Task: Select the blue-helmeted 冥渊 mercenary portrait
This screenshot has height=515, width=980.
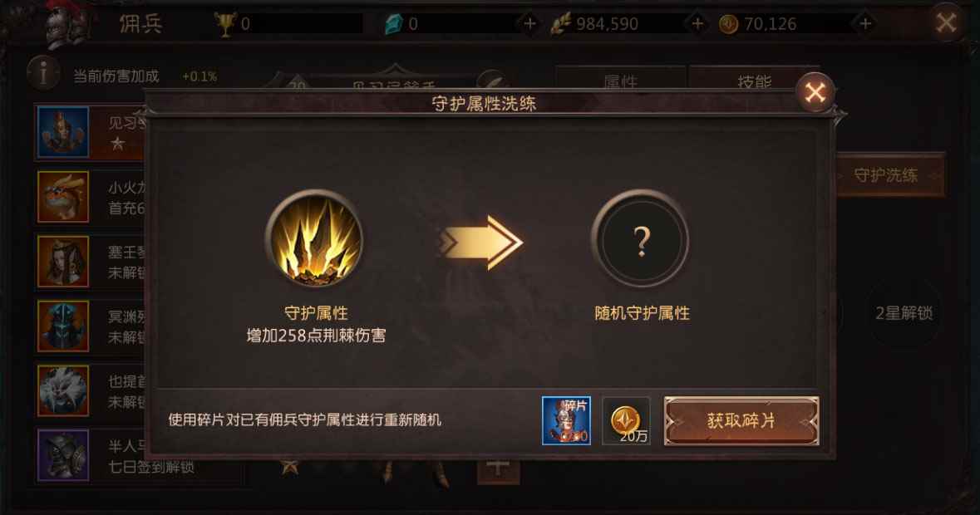Action: coord(63,326)
